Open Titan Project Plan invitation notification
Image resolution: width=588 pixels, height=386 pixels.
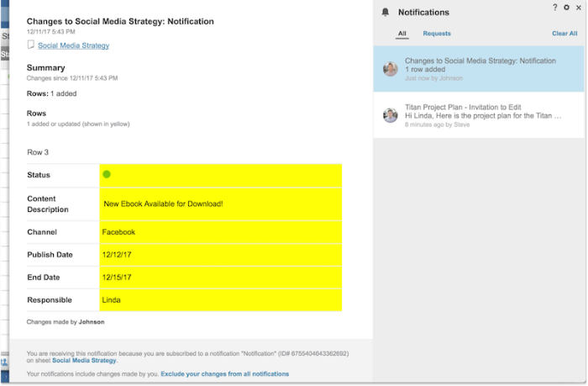pos(479,115)
